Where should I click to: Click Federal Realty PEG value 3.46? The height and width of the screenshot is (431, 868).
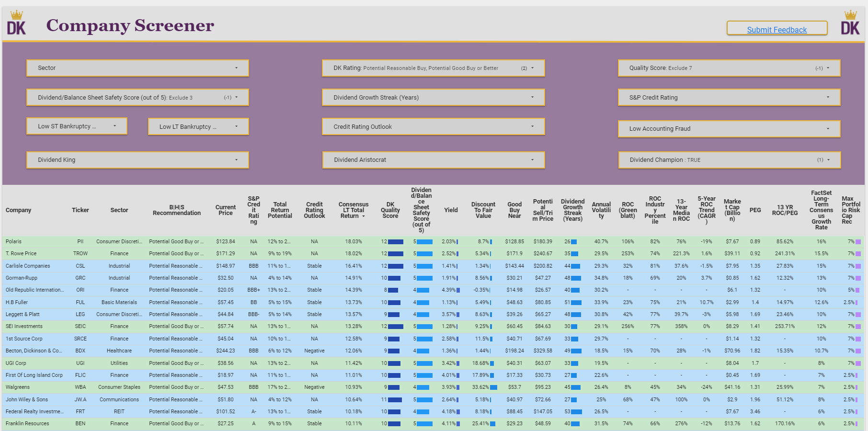(755, 412)
